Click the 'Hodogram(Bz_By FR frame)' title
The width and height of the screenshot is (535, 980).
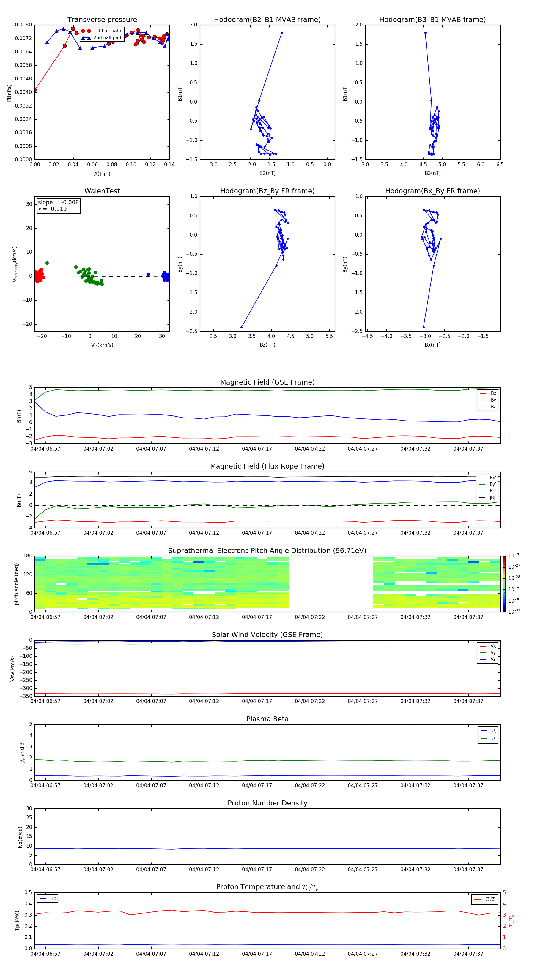click(x=267, y=191)
